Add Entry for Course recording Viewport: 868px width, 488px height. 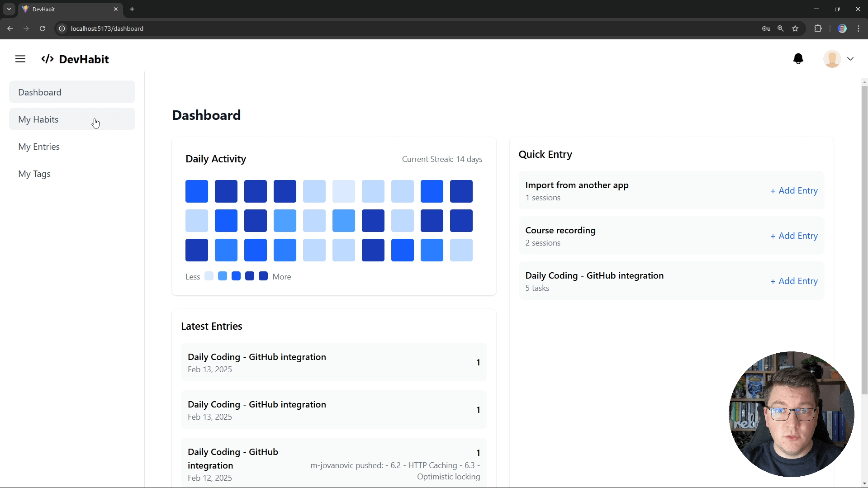(x=794, y=236)
